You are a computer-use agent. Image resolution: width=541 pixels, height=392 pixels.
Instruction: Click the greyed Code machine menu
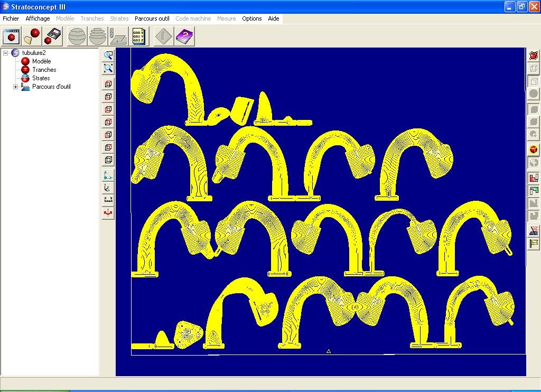click(x=193, y=18)
